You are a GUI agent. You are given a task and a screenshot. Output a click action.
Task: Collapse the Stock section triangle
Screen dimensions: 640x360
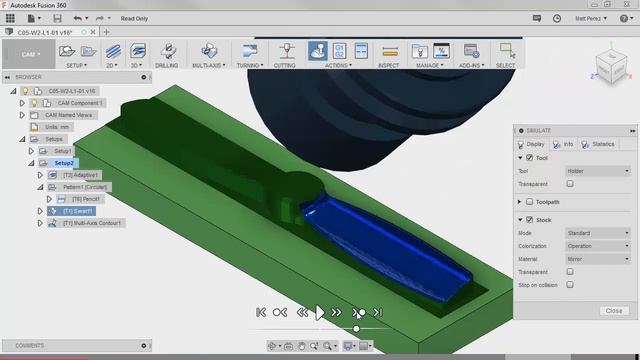coord(520,220)
